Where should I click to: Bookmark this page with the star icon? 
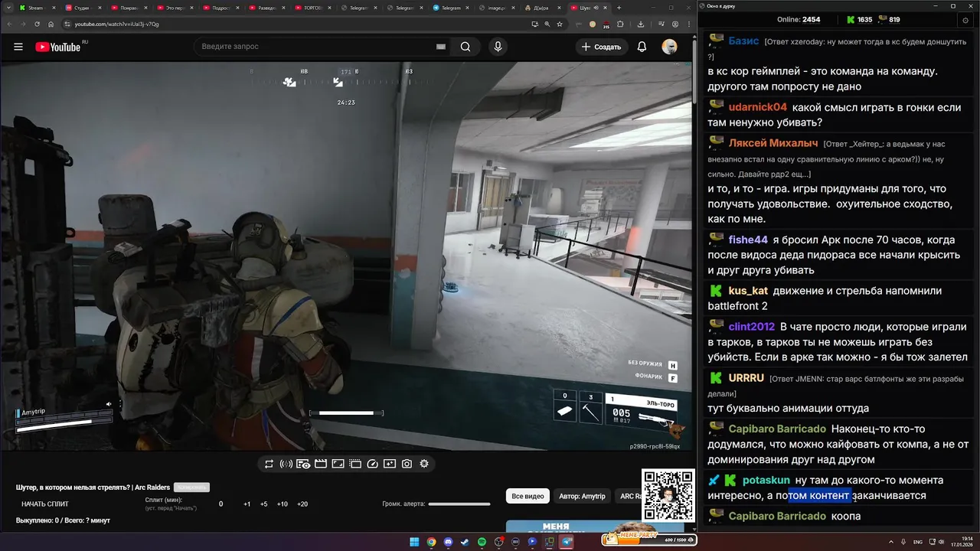(x=560, y=24)
